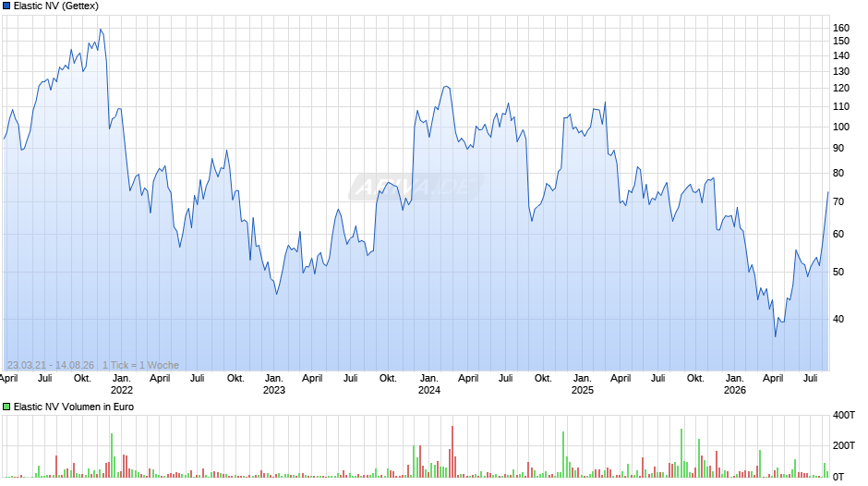The width and height of the screenshot is (868, 486).
Task: Click the 'Jan. 2026' time axis label
Action: click(735, 384)
